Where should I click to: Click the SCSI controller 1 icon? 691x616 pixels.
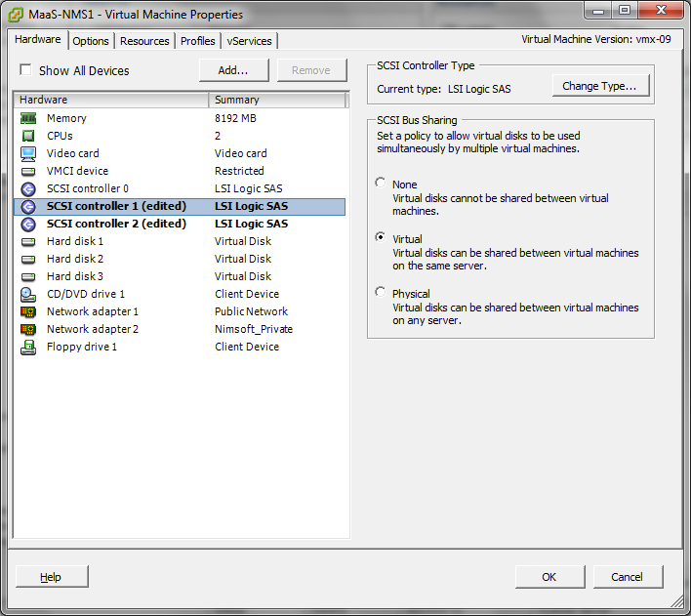28,206
